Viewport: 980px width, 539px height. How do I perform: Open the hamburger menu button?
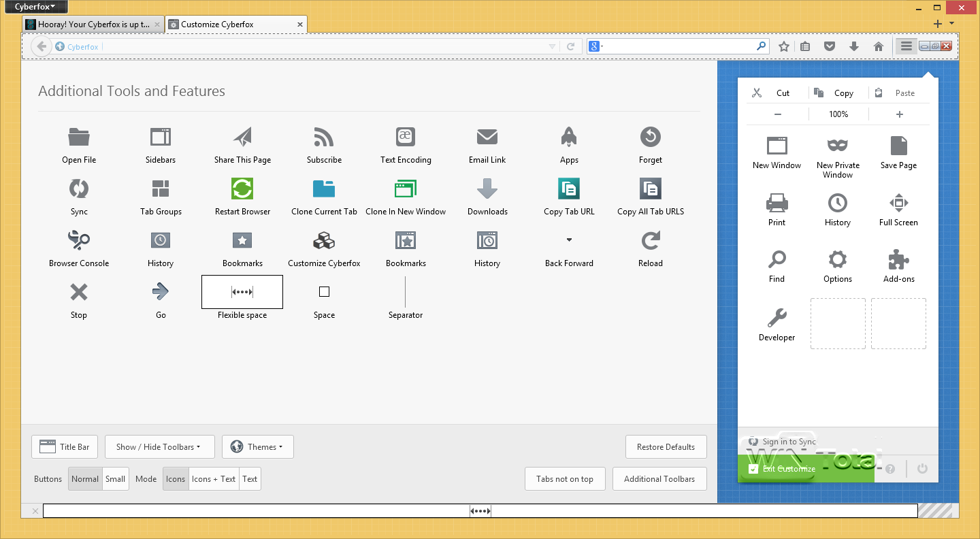[x=905, y=46]
